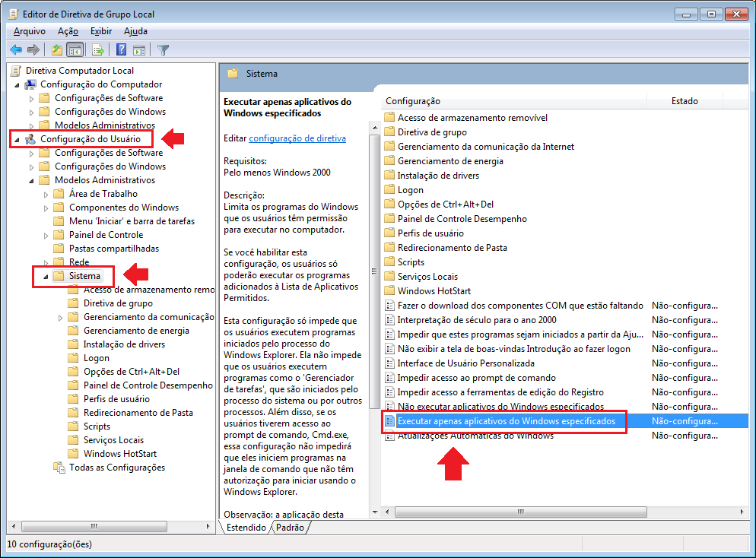Image resolution: width=756 pixels, height=558 pixels.
Task: Click the 'Acesso de armazenamento removível' folder icon in the settings list
Action: click(x=389, y=117)
